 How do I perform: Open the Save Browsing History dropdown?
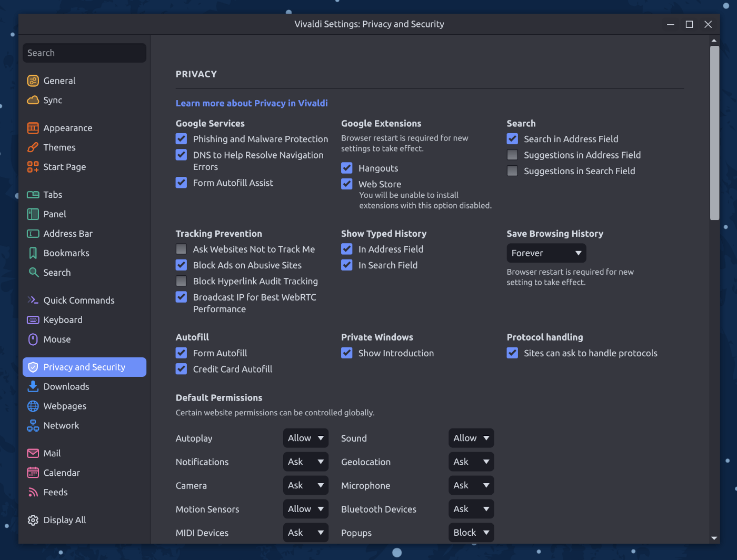click(x=546, y=253)
